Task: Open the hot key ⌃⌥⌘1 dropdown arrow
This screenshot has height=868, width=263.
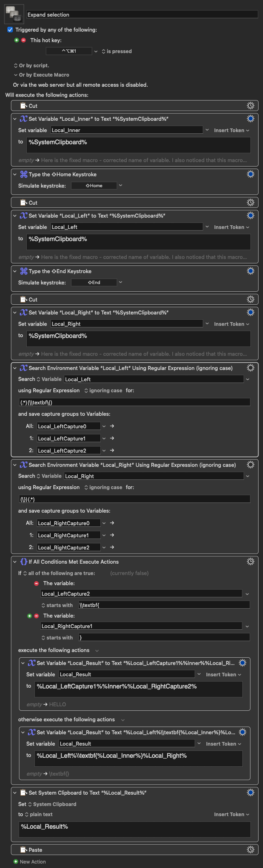Action: pyautogui.click(x=96, y=51)
